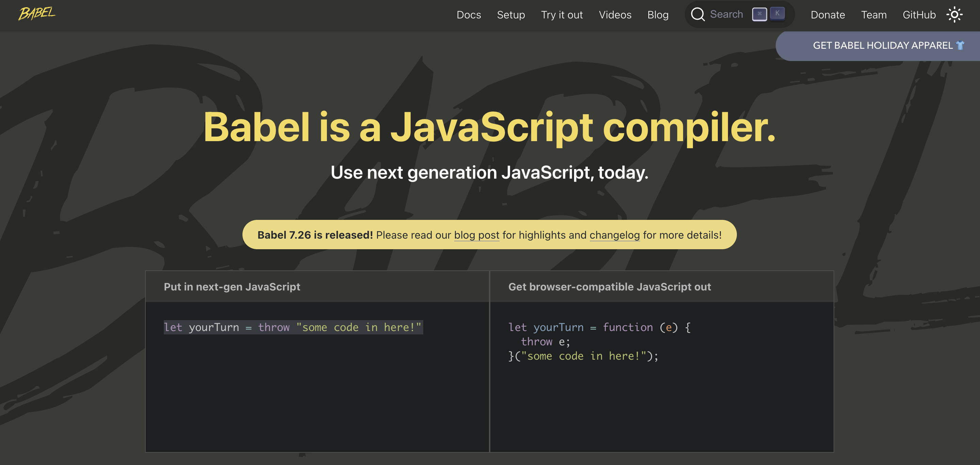The height and width of the screenshot is (465, 980).
Task: Navigate to the Setup page
Action: [x=511, y=15]
